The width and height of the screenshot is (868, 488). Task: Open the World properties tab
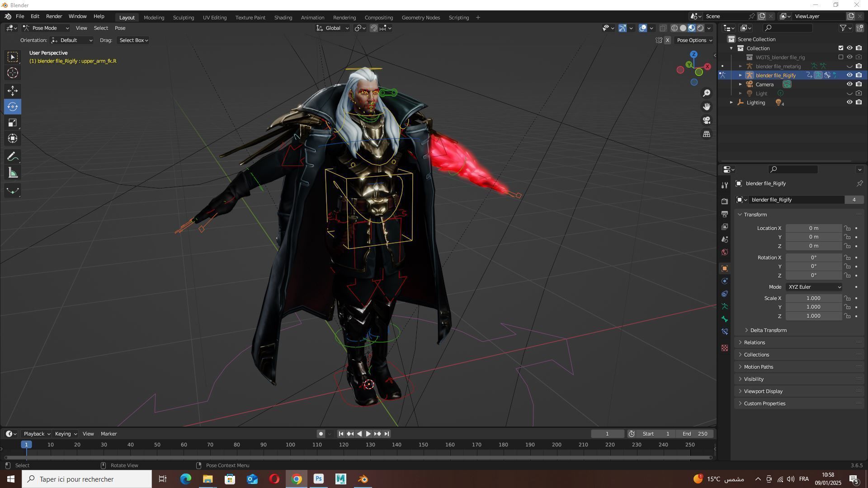point(725,252)
